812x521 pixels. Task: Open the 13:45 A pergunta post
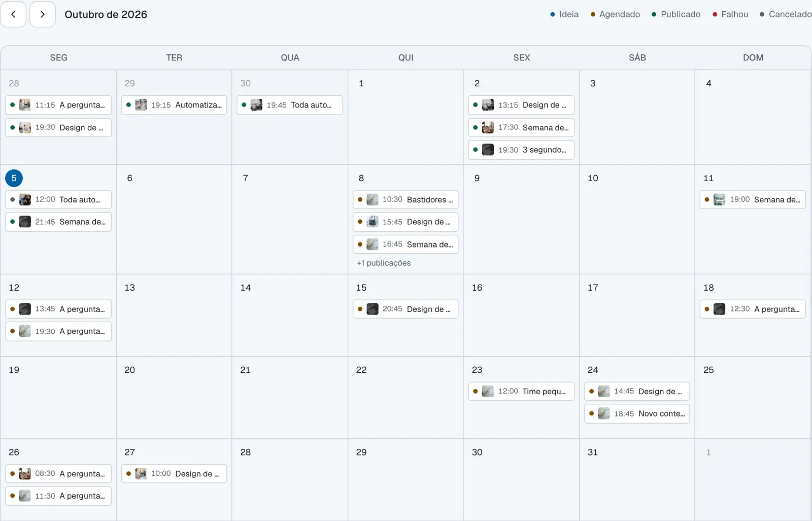[58, 309]
